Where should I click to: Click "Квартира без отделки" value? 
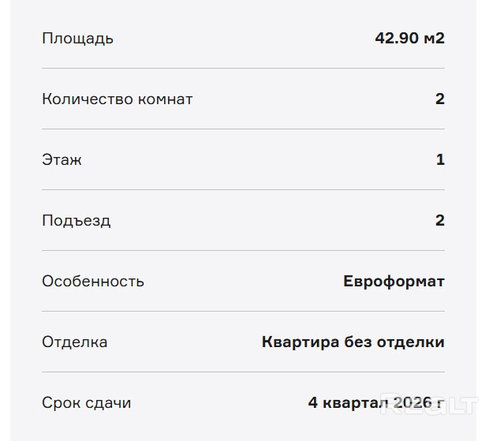point(353,342)
